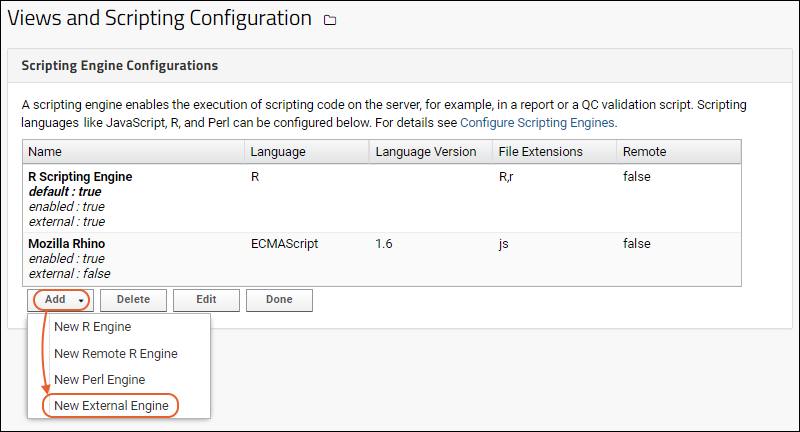Click the Views and Scripting Configuration heading
800x432 pixels.
pyautogui.click(x=160, y=19)
